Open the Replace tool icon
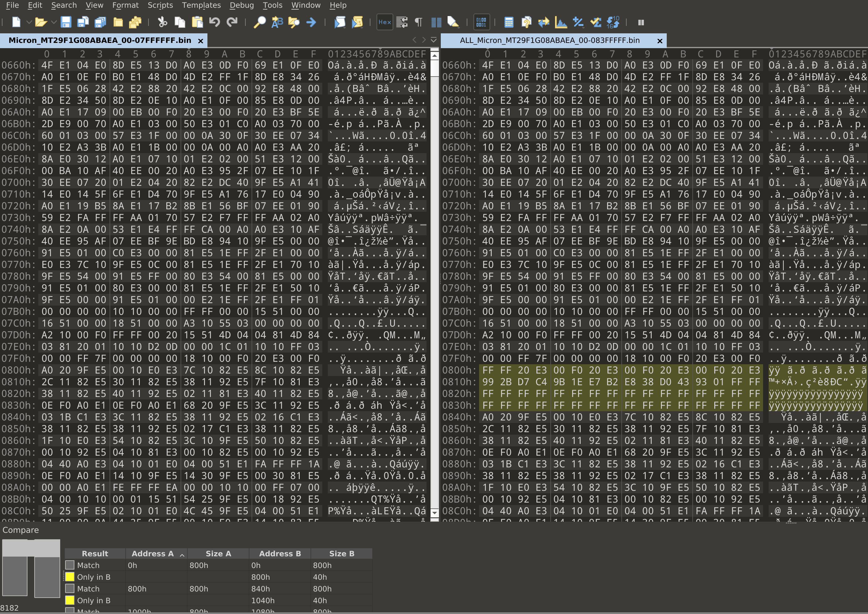This screenshot has height=614, width=868. 277,22
